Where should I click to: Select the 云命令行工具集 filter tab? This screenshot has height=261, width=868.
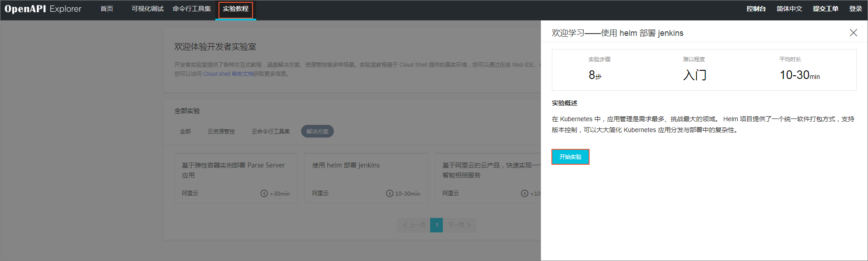[x=271, y=132]
